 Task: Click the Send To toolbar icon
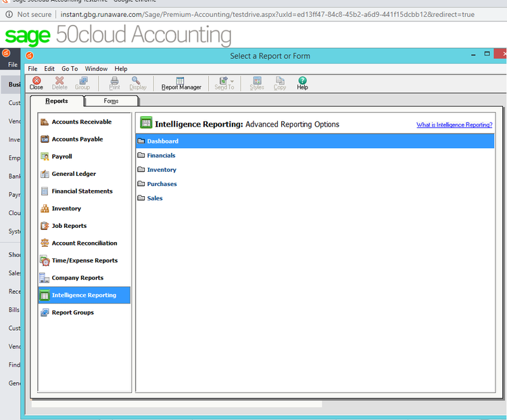[x=223, y=80]
